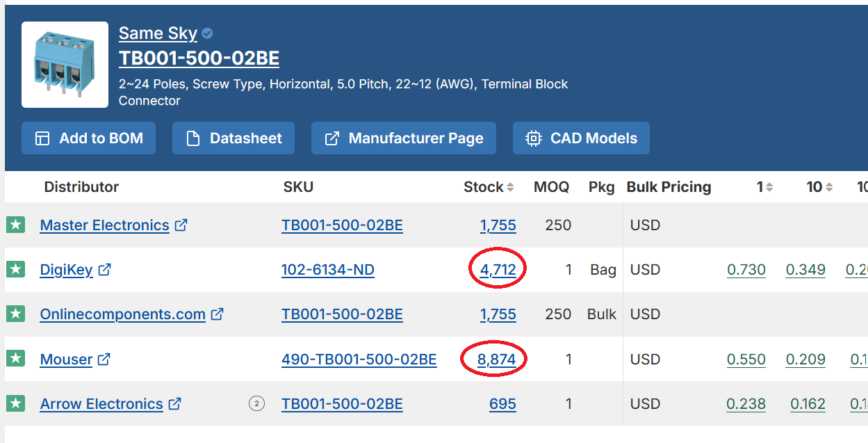
Task: Open Arrow Electronics SKU TB001-500-02BE
Action: [x=342, y=404]
